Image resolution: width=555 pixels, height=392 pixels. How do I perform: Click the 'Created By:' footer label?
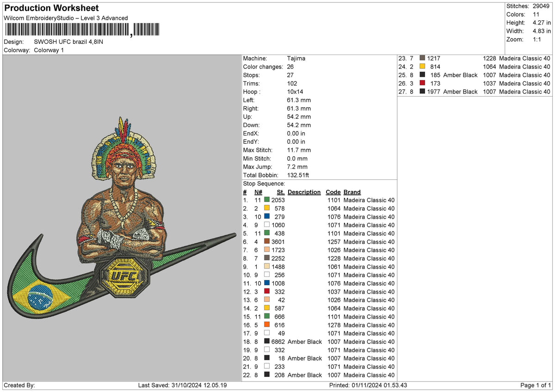point(19,386)
